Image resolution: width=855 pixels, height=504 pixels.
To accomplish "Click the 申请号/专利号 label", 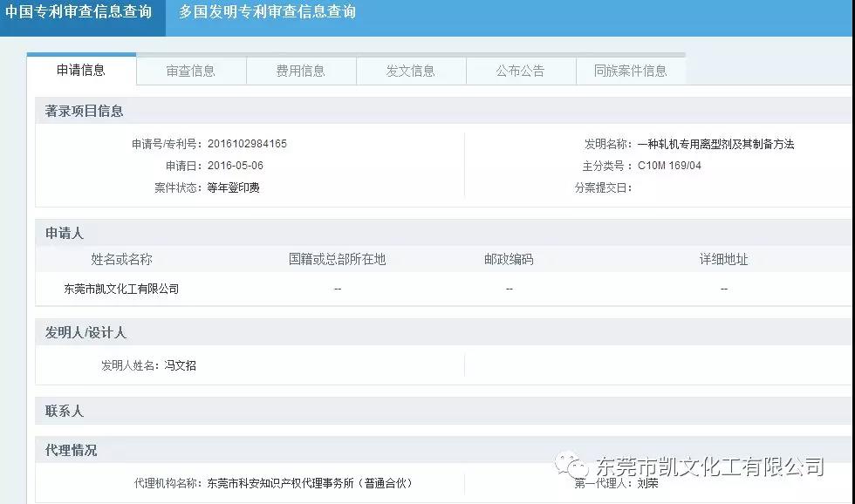I will (167, 144).
